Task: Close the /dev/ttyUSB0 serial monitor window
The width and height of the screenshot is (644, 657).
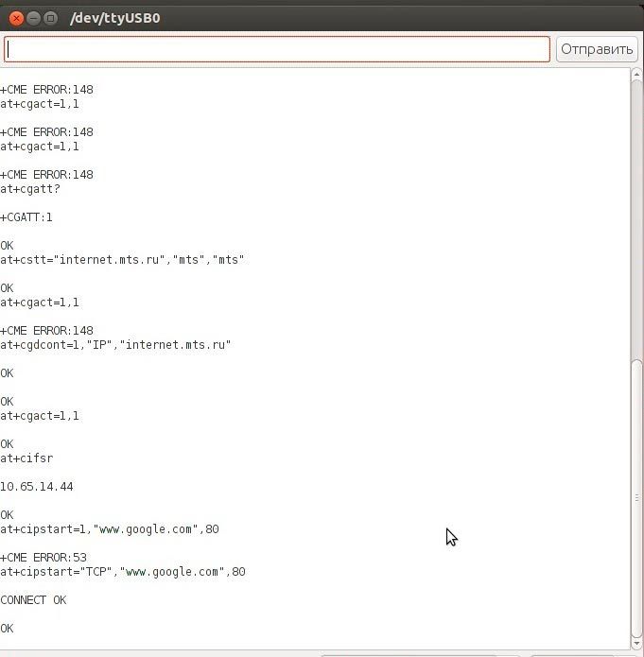Action: tap(18, 18)
